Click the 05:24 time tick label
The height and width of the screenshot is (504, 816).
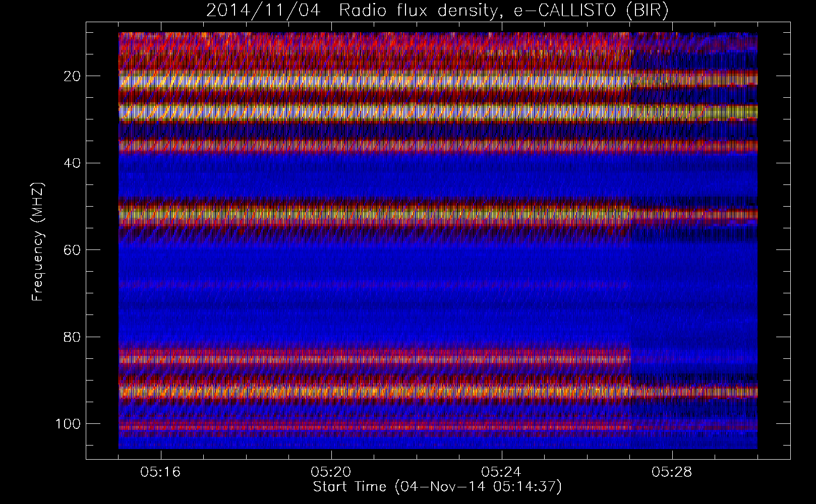coord(502,472)
